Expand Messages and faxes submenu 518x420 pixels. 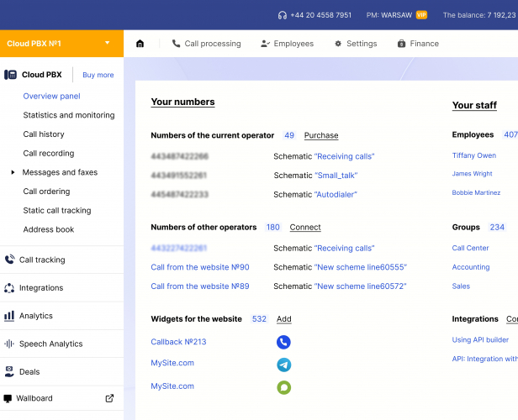[x=13, y=172]
